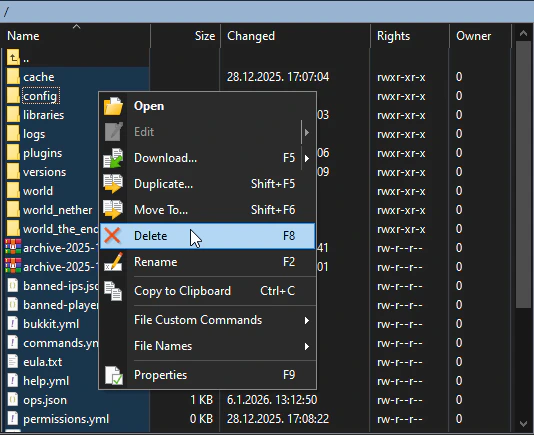The image size is (534, 435).
Task: Click the rwxr-xr-x rights of cache
Action: tap(401, 77)
